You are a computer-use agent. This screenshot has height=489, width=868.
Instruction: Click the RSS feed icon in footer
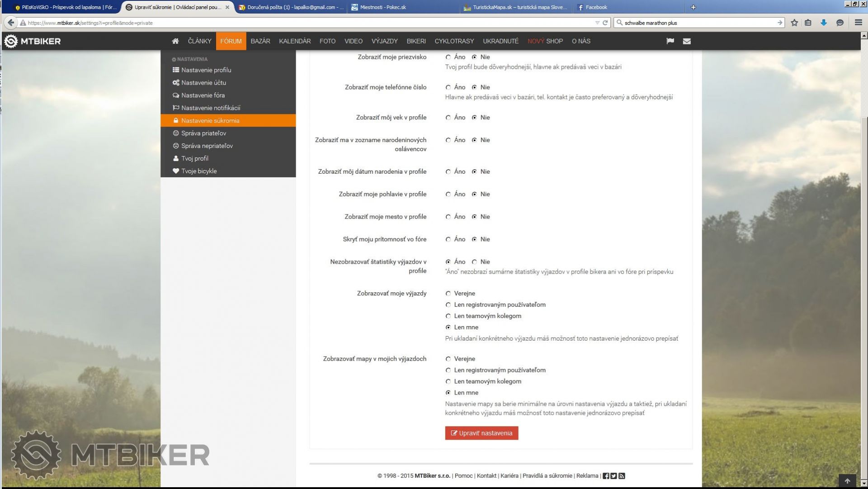(622, 476)
